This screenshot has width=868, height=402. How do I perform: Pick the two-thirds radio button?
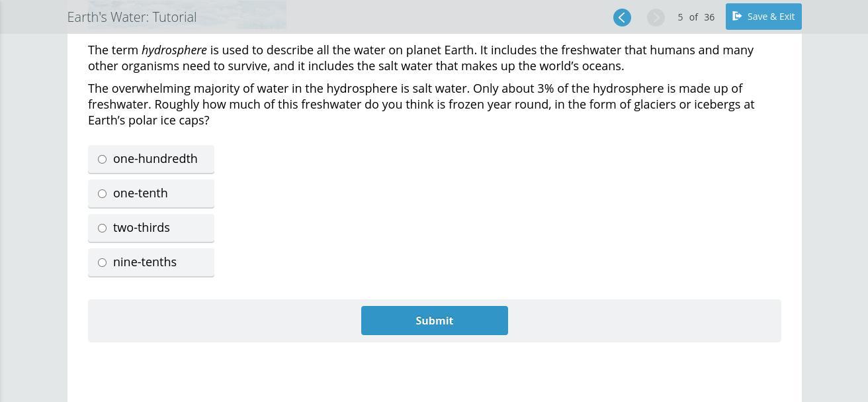tap(103, 228)
